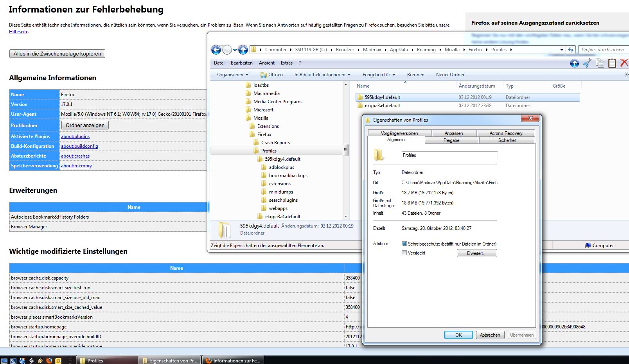The image size is (629, 364).
Task: Open the Ansicht menu
Action: point(267,63)
